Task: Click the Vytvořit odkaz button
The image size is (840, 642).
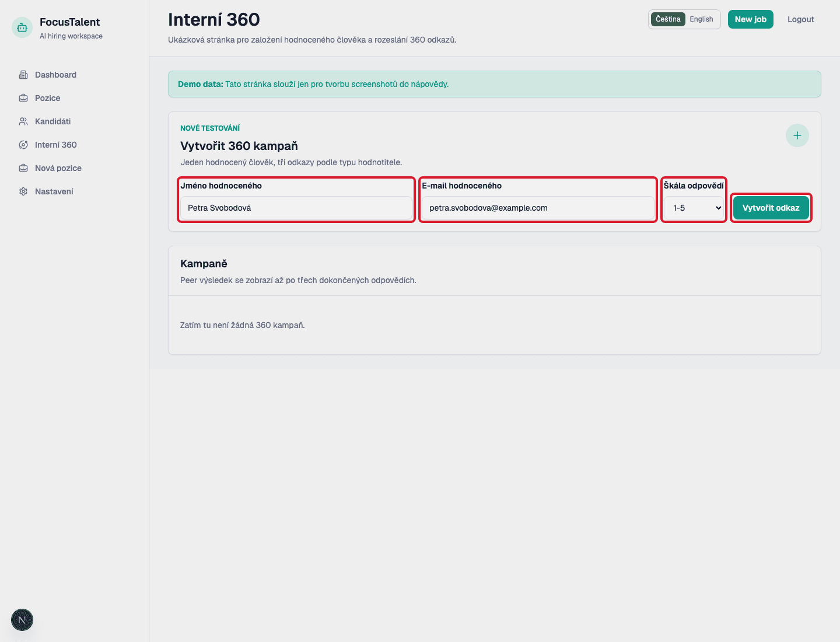Action: 771,208
